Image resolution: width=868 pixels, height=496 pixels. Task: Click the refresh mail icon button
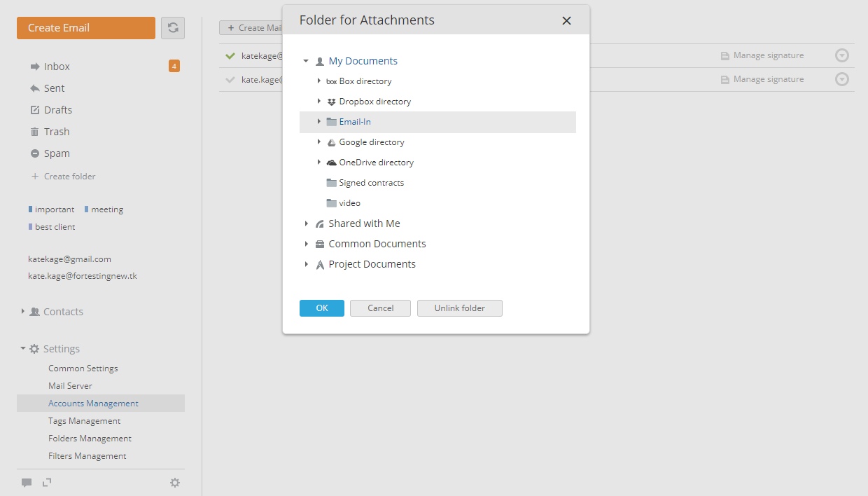173,28
